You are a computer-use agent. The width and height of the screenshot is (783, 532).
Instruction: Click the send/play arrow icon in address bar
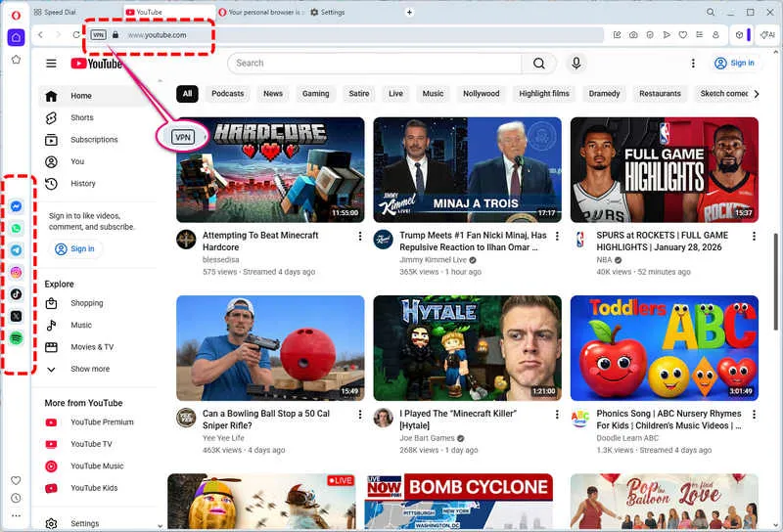tap(667, 35)
